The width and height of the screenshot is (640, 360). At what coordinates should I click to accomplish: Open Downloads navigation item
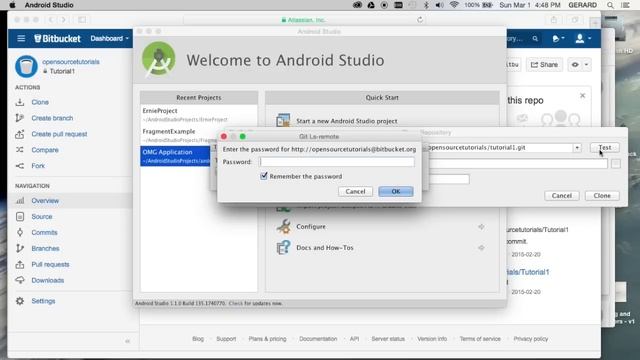(x=47, y=280)
